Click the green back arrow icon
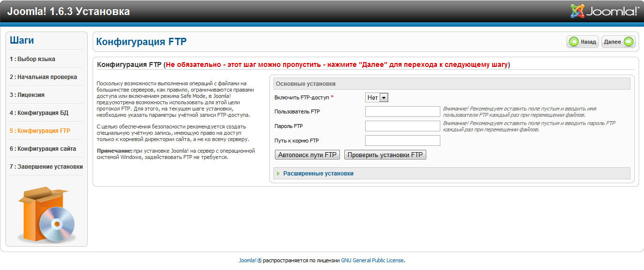644x270 pixels. (x=574, y=42)
